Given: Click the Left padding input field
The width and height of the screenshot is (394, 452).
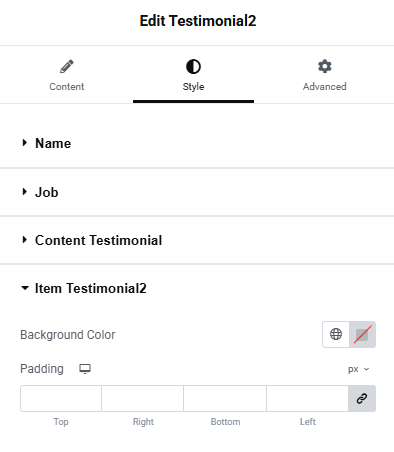Looking at the screenshot, I should pyautogui.click(x=307, y=398).
